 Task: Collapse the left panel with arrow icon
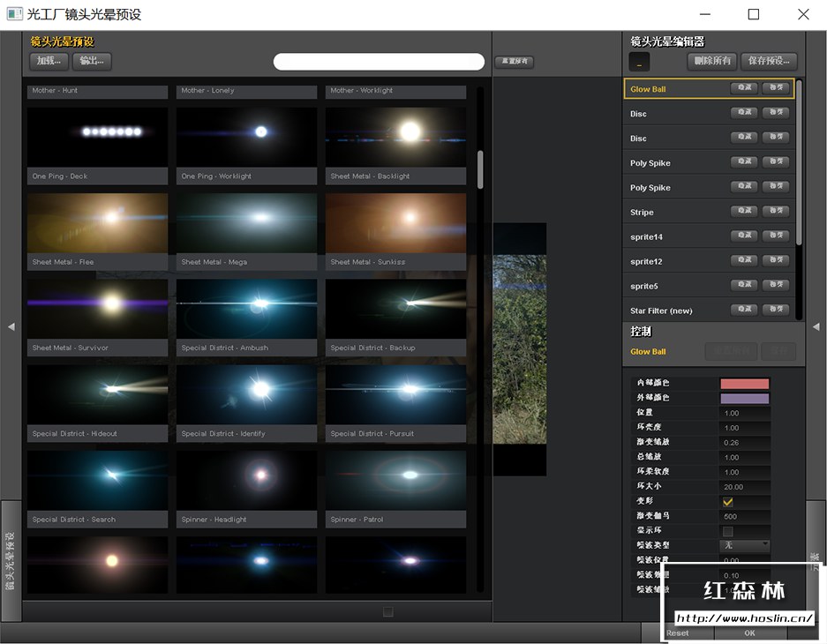coord(11,326)
